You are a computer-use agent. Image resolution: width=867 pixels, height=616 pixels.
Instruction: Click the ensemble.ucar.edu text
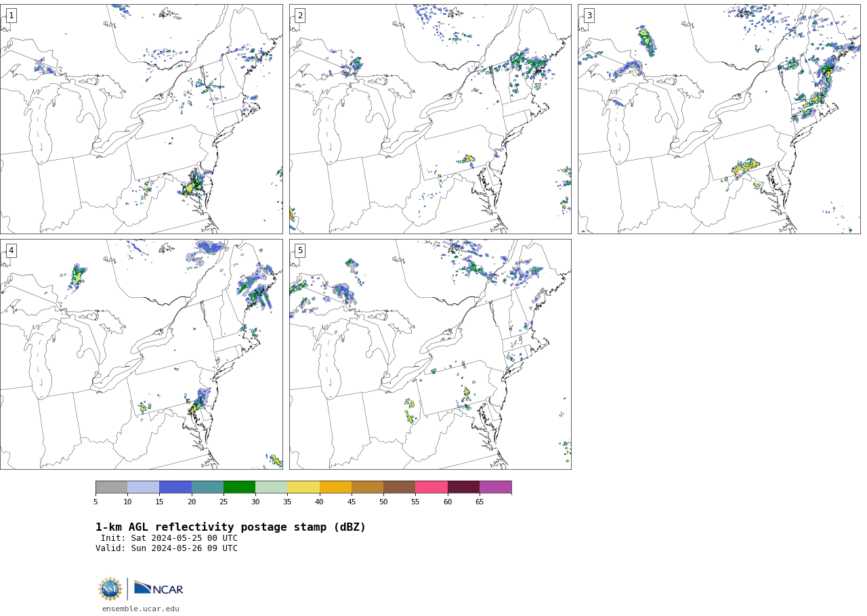point(141,609)
